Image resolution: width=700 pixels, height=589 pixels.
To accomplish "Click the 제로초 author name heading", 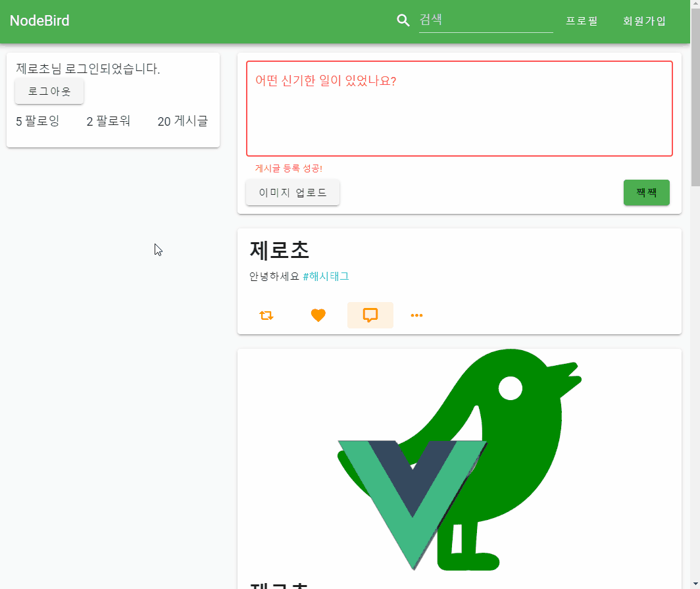I will 279,250.
